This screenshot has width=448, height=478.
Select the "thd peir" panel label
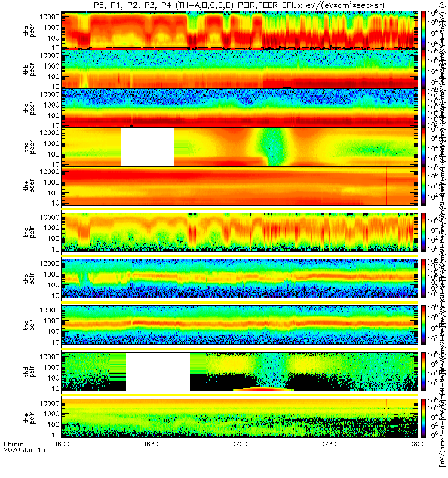29,371
